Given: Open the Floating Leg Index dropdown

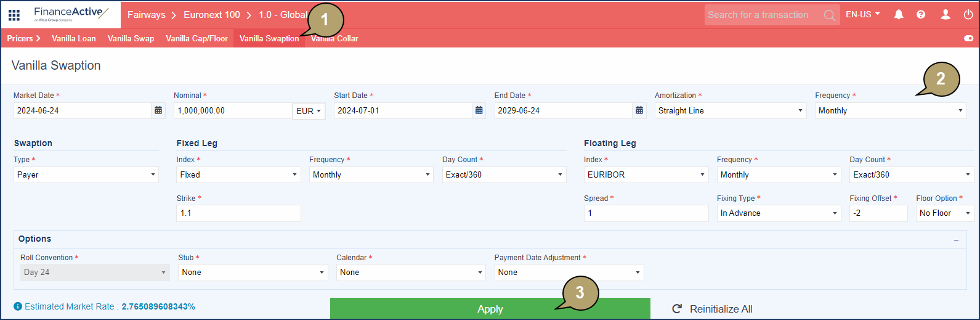Looking at the screenshot, I should coord(646,175).
